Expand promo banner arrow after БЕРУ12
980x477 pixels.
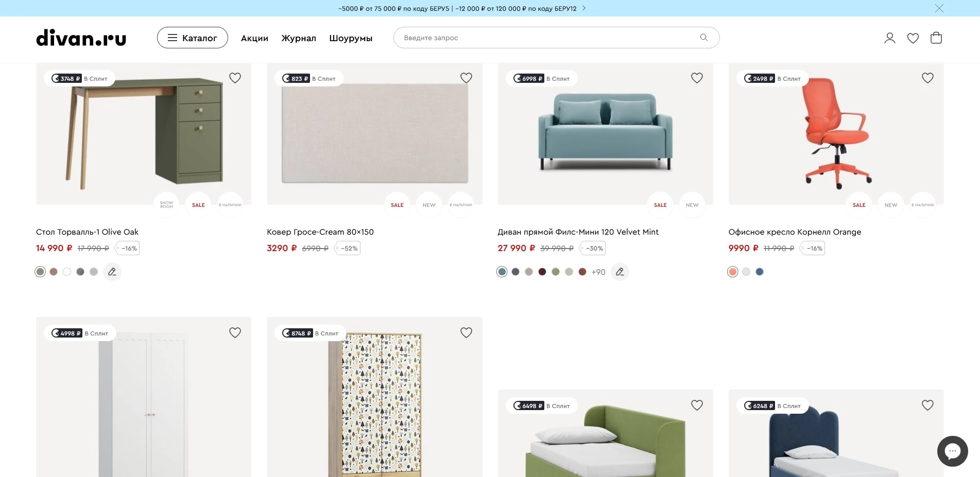583,8
